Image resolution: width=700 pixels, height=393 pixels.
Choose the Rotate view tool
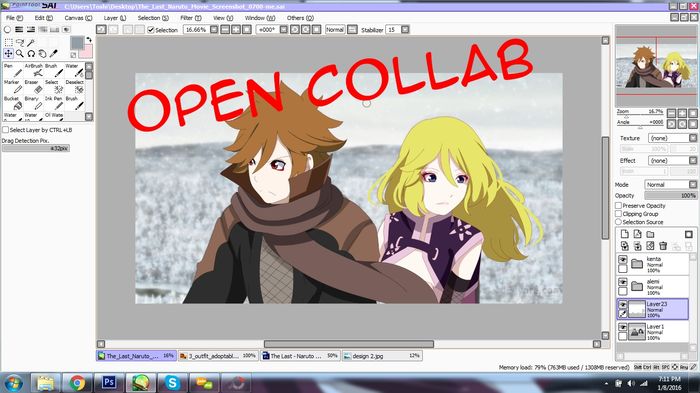(31, 54)
